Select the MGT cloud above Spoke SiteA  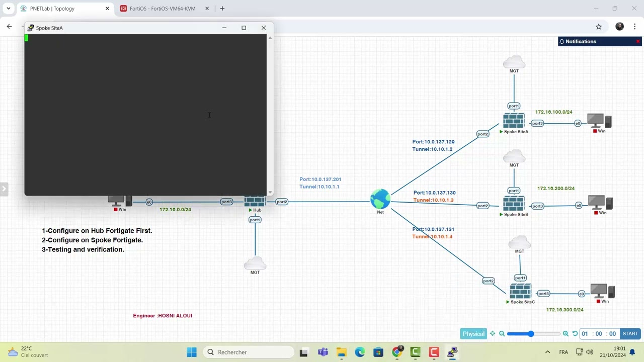click(x=514, y=62)
